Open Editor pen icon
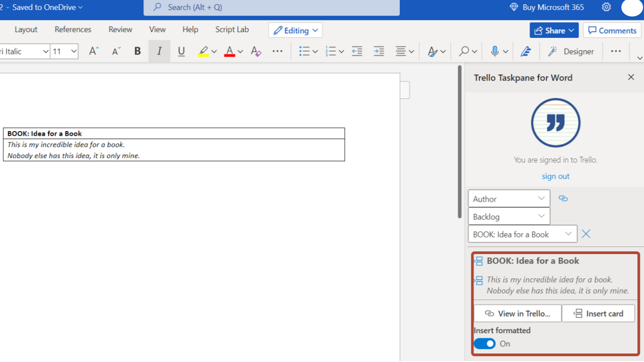Image resolution: width=644 pixels, height=362 pixels. coord(526,51)
